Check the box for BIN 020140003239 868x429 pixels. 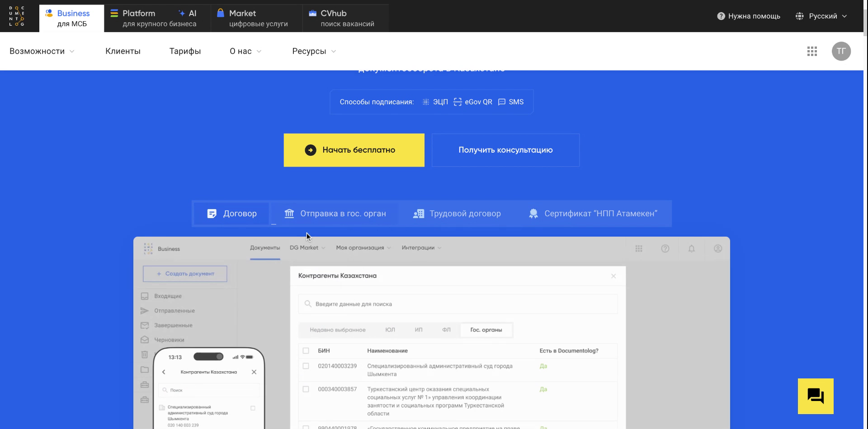[x=306, y=366]
